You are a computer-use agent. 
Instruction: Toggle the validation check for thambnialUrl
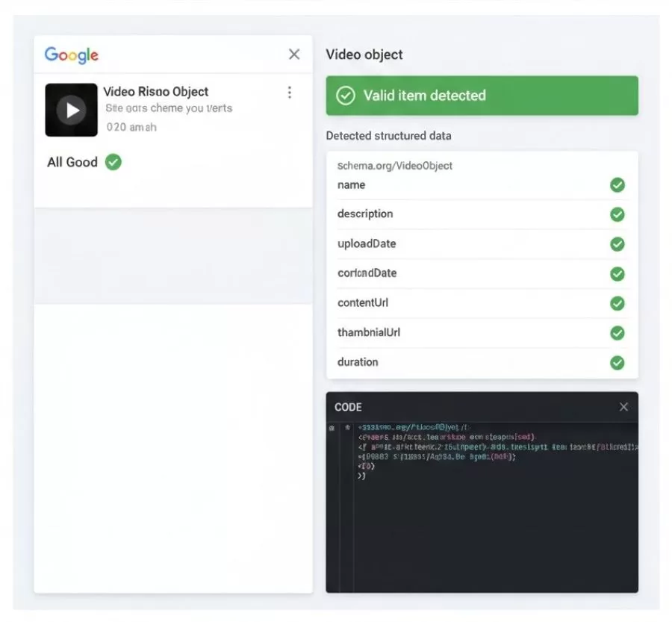coord(617,333)
